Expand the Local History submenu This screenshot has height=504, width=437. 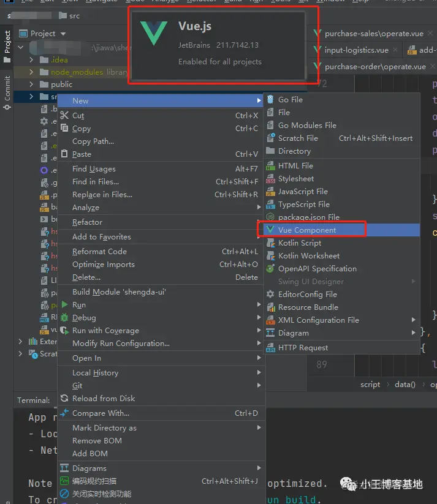pos(161,373)
